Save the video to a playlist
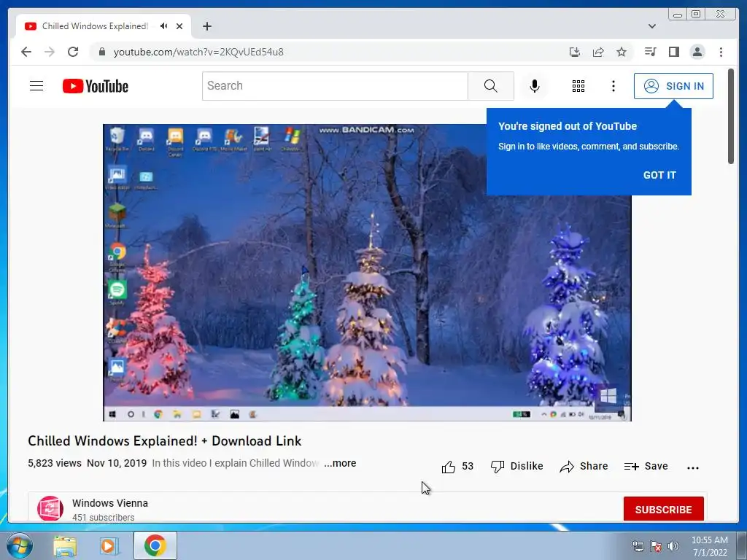 pos(646,466)
